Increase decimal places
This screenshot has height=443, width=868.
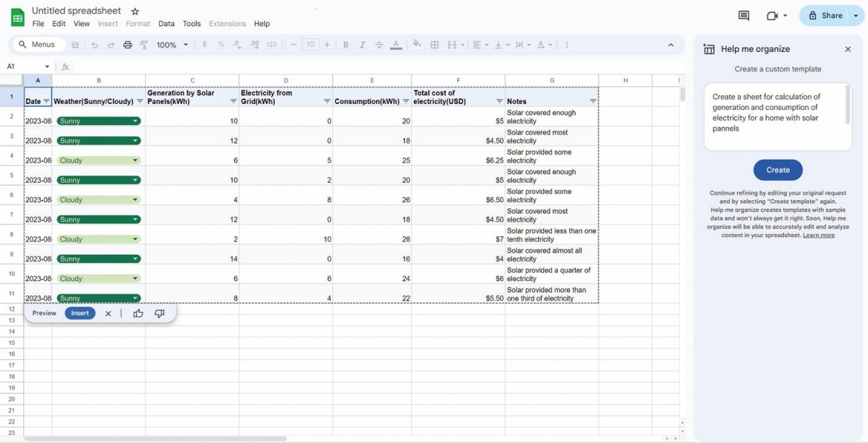(x=255, y=45)
